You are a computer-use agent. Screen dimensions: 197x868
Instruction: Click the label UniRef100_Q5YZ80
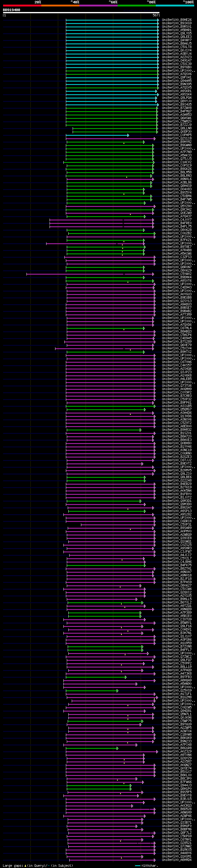(177, 206)
